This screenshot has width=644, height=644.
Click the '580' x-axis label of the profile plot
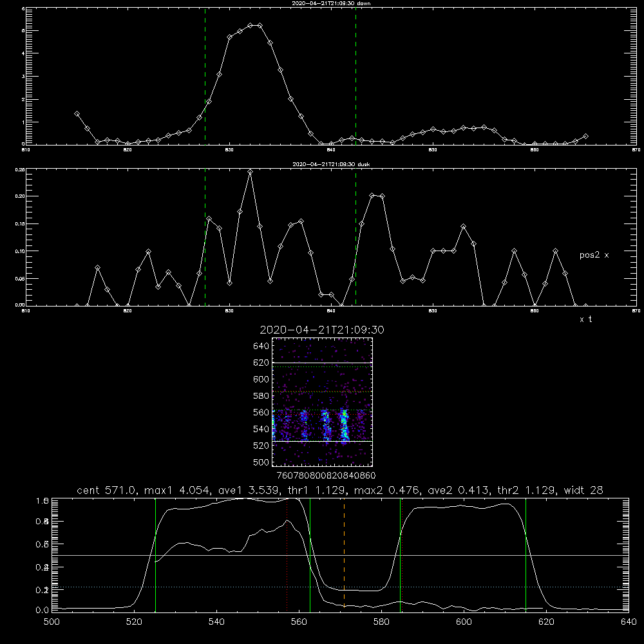[x=381, y=622]
